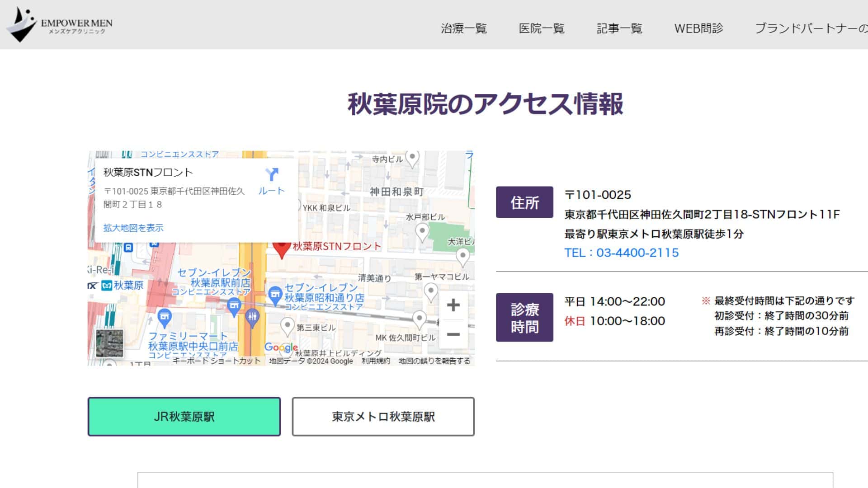Click 秋葉原STNフロント title in map card

coord(148,172)
